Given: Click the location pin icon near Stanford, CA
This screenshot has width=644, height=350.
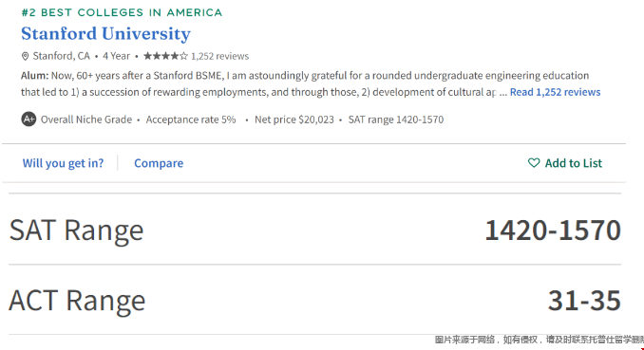Looking at the screenshot, I should (25, 56).
